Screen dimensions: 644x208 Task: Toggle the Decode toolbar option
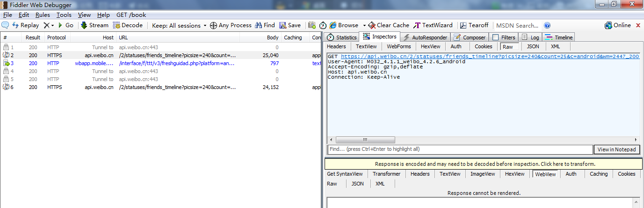coord(128,25)
